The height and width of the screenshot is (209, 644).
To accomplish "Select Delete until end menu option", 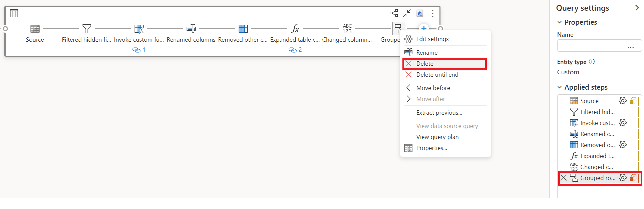I will (x=445, y=75).
